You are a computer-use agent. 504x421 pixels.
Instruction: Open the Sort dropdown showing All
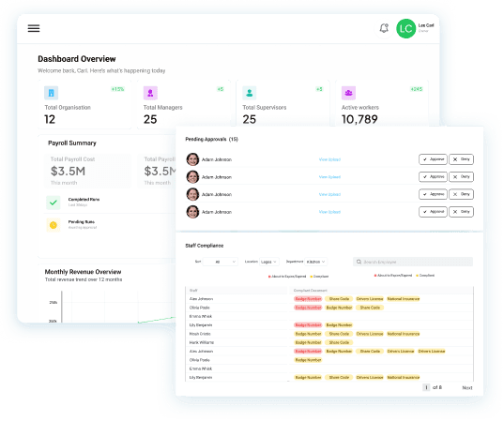coord(221,262)
